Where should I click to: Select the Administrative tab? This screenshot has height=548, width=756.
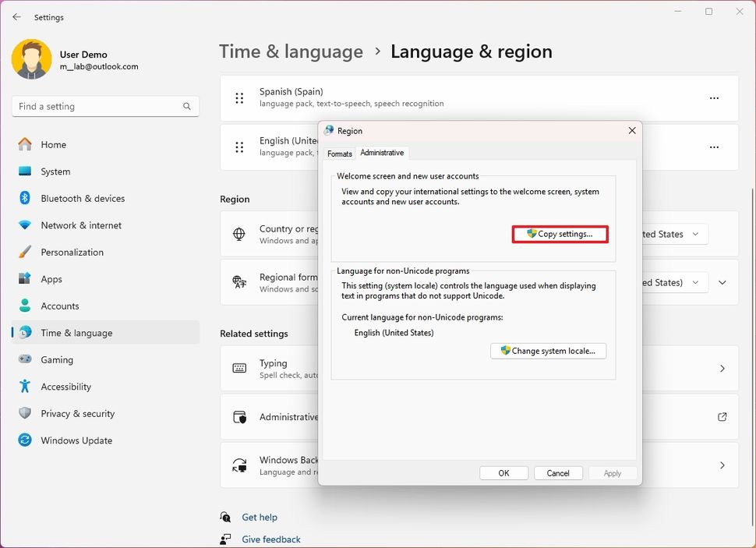tap(382, 153)
